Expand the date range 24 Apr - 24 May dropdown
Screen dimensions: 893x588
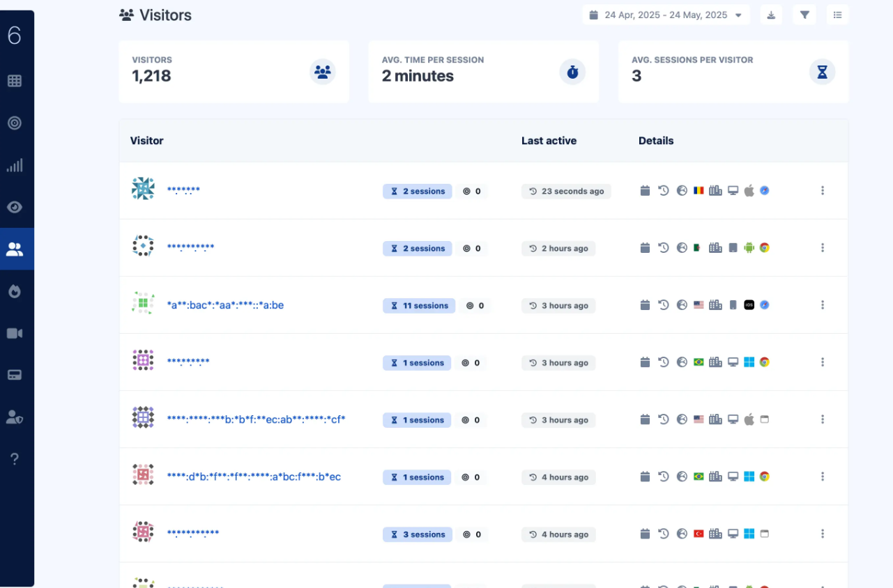pos(666,15)
